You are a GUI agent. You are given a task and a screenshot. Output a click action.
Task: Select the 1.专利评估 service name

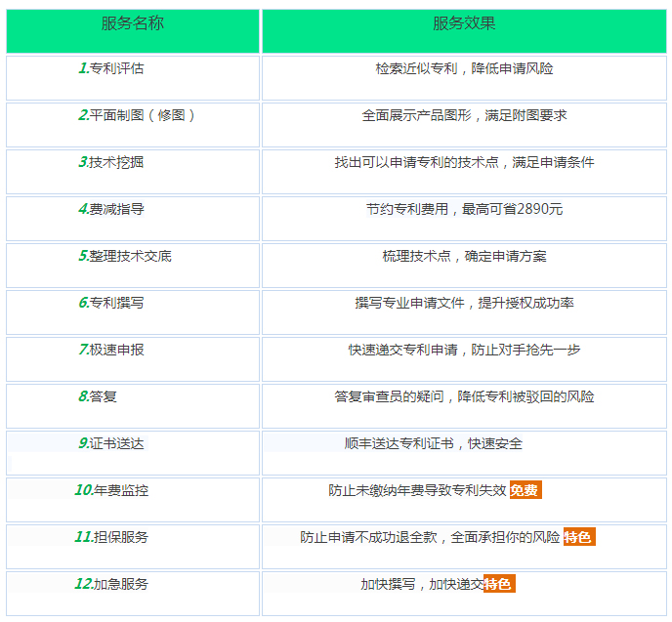tap(111, 68)
